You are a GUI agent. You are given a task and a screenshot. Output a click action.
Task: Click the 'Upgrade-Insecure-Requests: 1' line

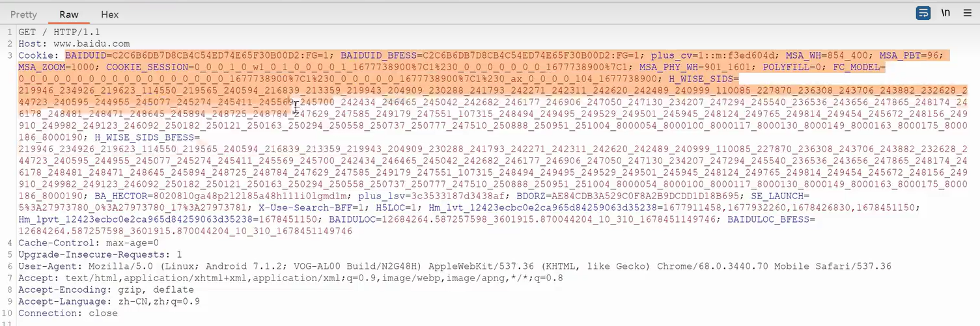pyautogui.click(x=100, y=254)
